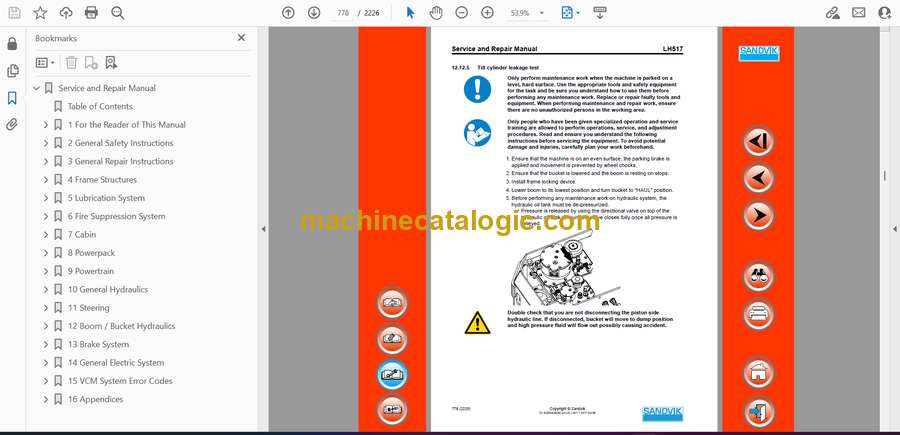
Task: Select 9 Powertrain bookmark
Action: pyautogui.click(x=91, y=271)
